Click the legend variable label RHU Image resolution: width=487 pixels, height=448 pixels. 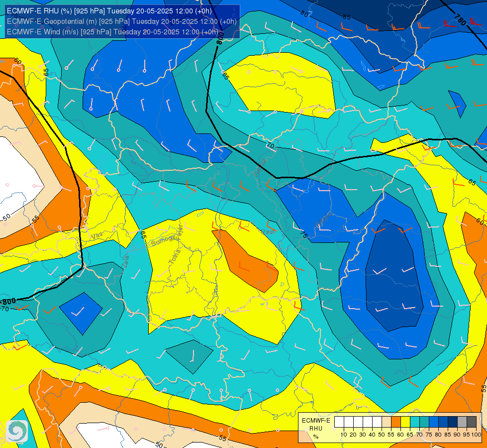[x=316, y=429]
